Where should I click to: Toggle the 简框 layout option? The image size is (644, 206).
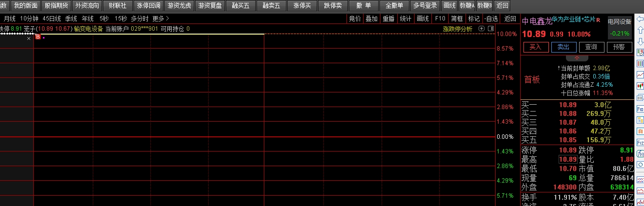click(x=457, y=19)
